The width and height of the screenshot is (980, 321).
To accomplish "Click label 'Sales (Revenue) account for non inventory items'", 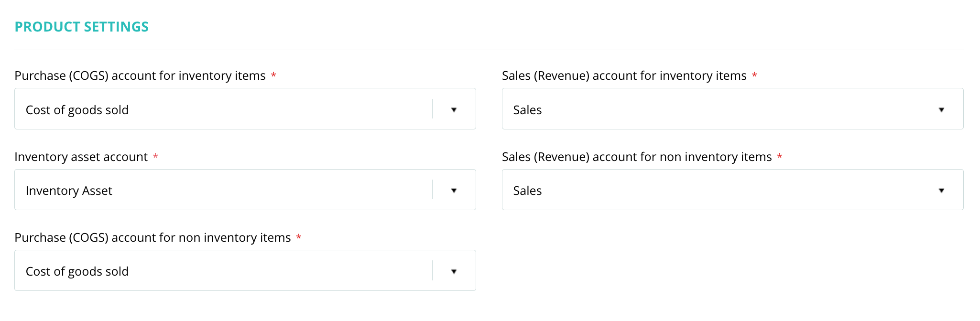I will [637, 157].
